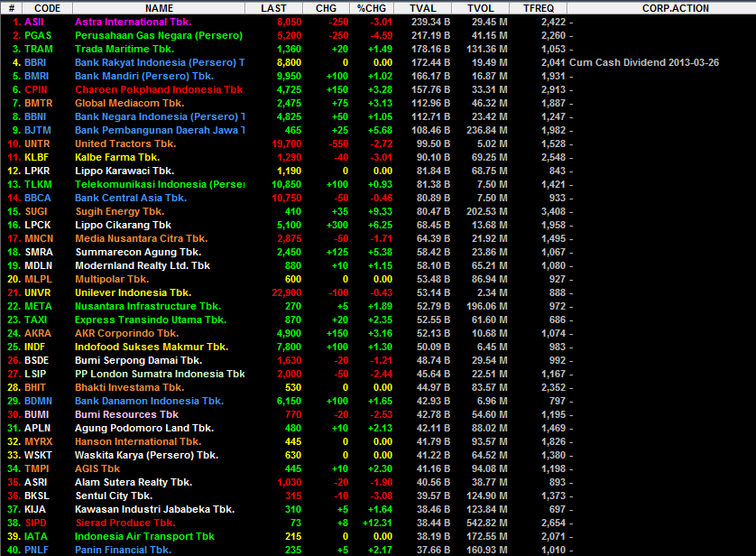Image resolution: width=756 pixels, height=556 pixels.
Task: Click Telekomunikasi Indonesia name
Action: [160, 184]
